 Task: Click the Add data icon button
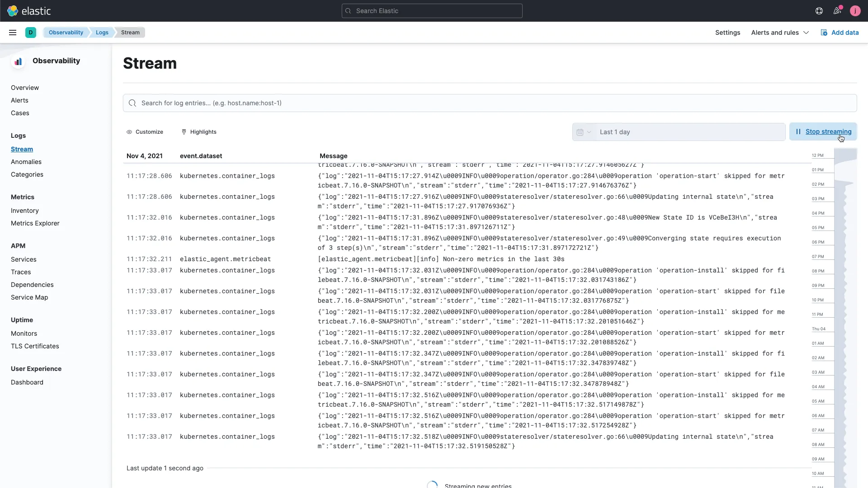pyautogui.click(x=824, y=32)
